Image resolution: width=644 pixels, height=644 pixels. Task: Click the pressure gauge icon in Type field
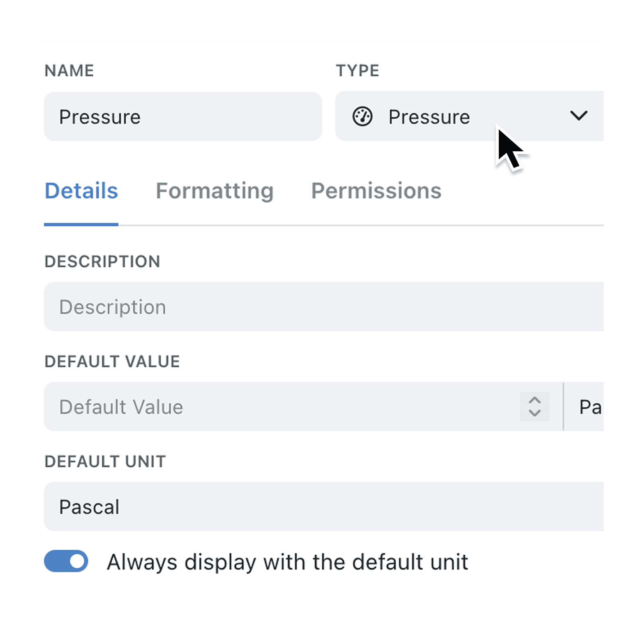tap(362, 117)
